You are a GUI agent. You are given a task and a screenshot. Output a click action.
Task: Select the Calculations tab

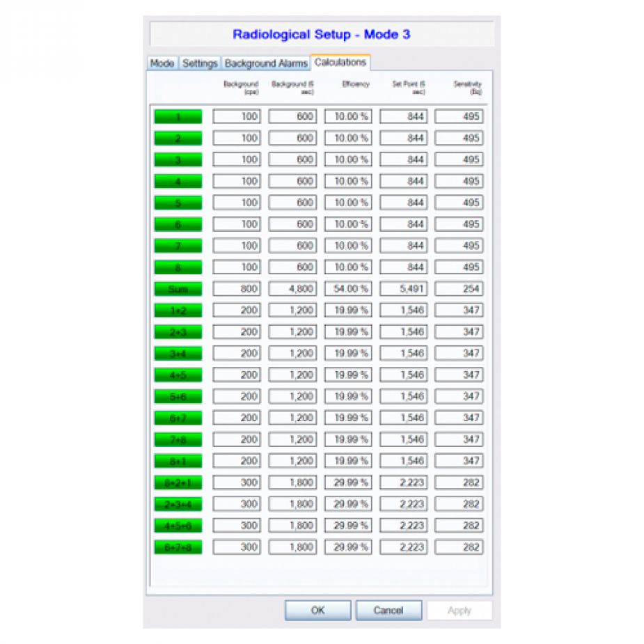340,63
